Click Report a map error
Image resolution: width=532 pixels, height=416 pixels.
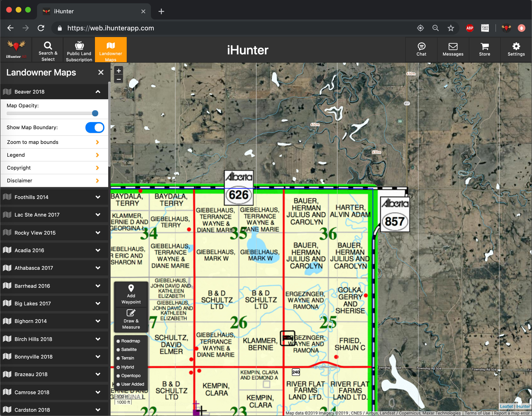[513, 413]
